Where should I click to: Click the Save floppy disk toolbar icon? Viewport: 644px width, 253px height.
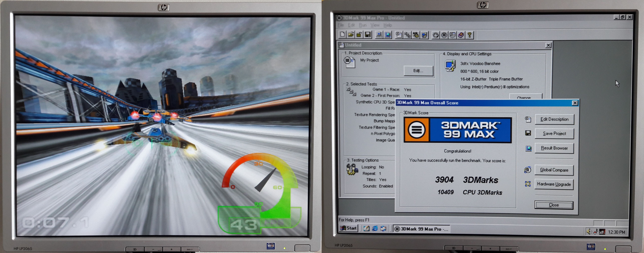click(x=368, y=34)
